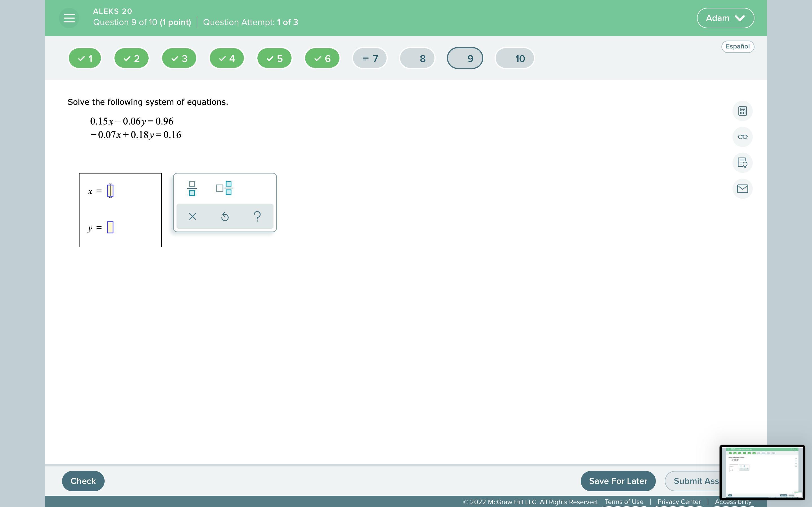Viewport: 812px width, 507px height.
Task: Go to question 7
Action: [370, 59]
